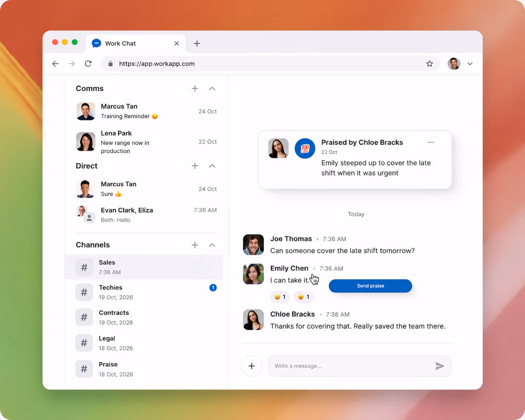The width and height of the screenshot is (525, 420).
Task: Open Marcus Tan Training Reminder conversation
Action: [x=146, y=111]
